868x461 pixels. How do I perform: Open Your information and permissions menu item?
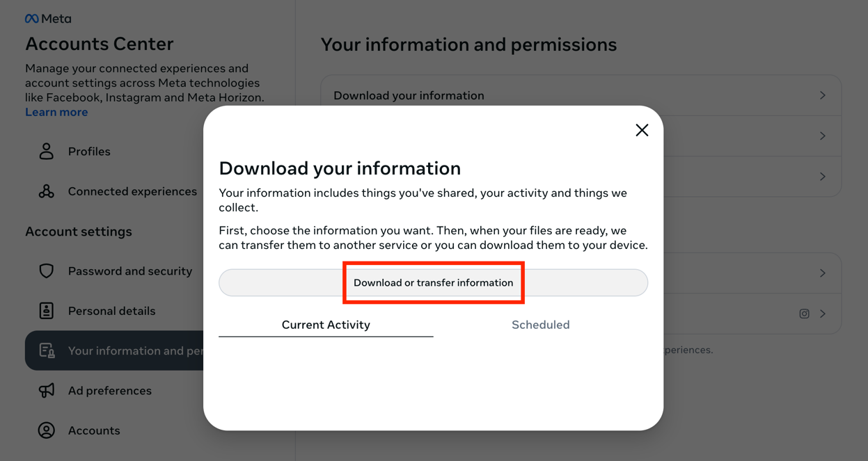coord(115,351)
